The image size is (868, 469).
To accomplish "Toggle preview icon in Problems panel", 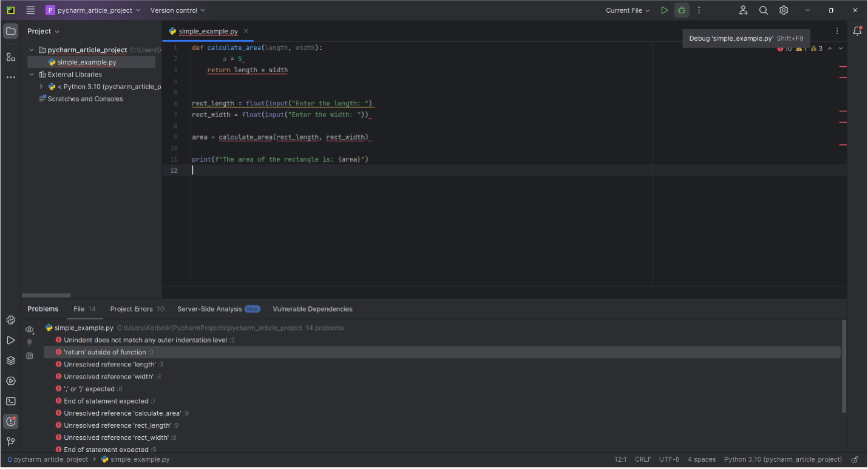I will coord(29,356).
